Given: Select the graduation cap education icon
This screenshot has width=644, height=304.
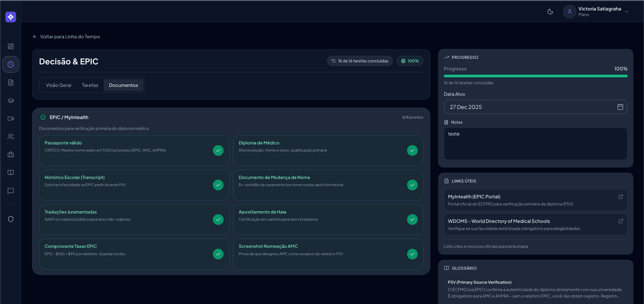Looking at the screenshot, I should [10, 100].
